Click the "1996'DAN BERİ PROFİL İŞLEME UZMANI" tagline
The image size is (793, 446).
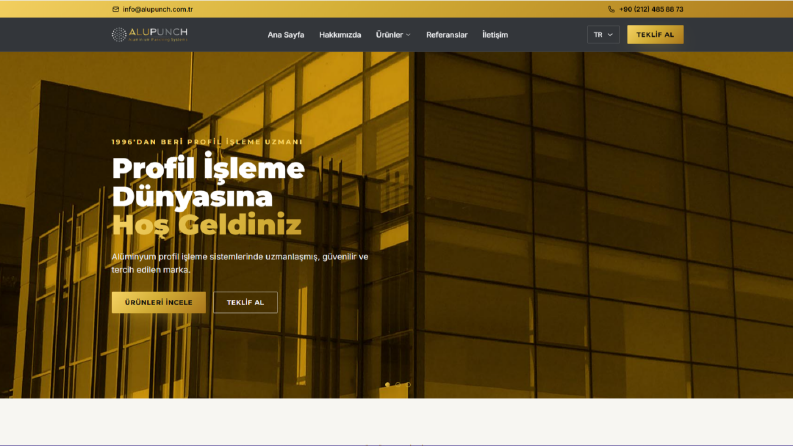[x=207, y=142]
